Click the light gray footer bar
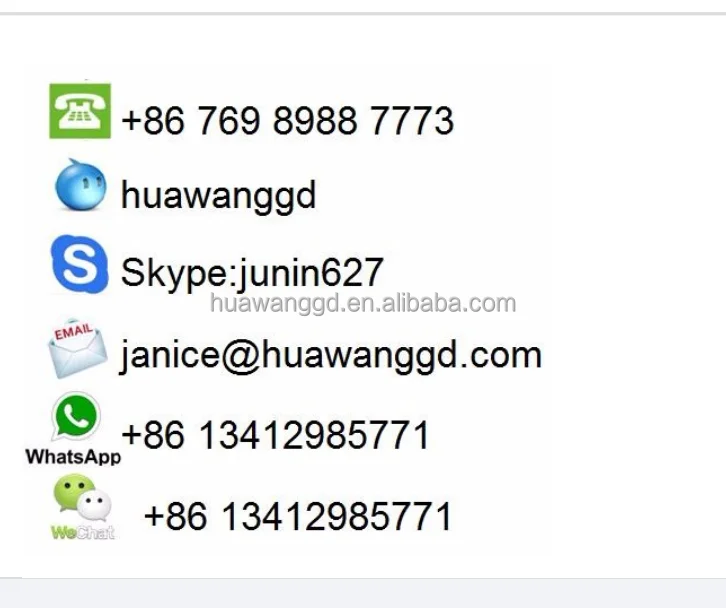 363,593
